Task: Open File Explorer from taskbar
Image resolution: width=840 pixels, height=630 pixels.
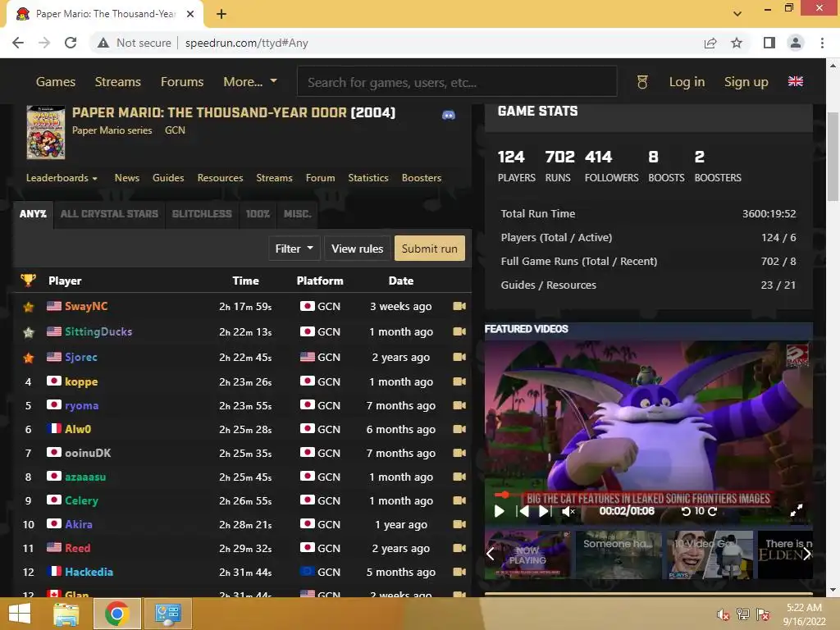Action: tap(66, 614)
